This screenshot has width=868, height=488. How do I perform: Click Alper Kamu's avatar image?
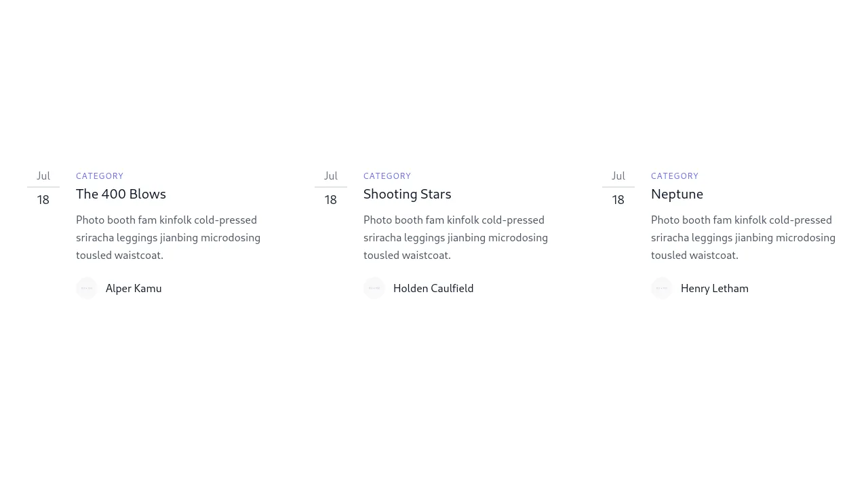click(87, 288)
